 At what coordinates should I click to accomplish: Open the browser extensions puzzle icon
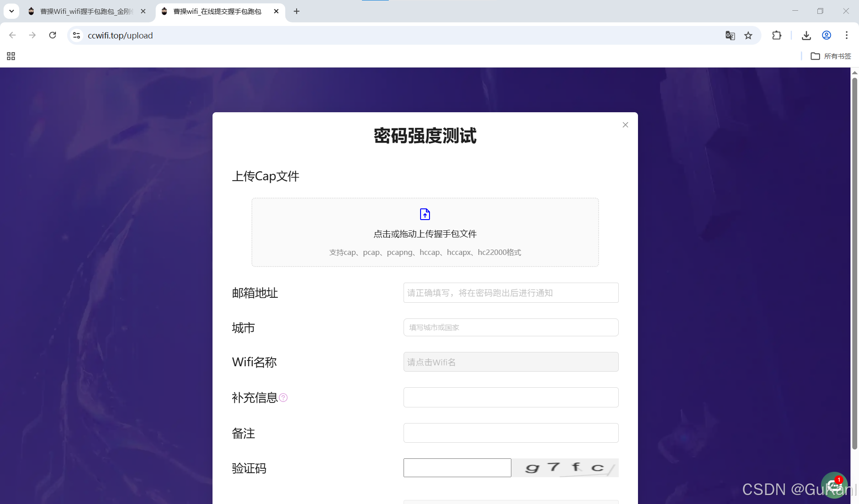click(x=777, y=35)
